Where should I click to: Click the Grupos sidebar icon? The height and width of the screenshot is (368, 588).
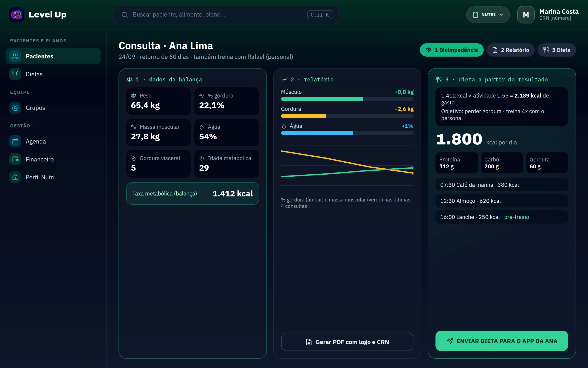(15, 108)
